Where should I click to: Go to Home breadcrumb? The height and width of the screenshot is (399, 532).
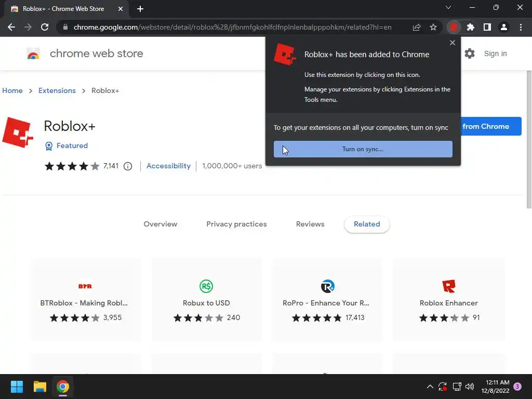coord(12,90)
